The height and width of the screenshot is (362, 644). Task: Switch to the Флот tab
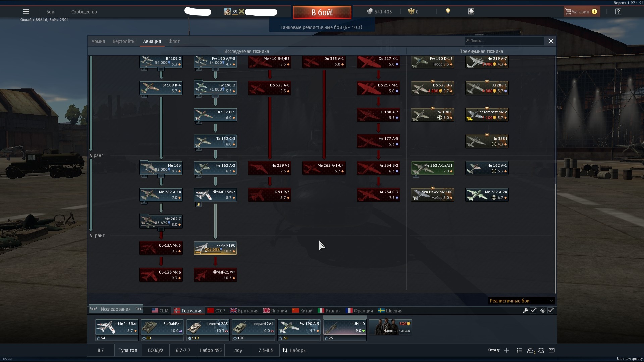pos(174,41)
